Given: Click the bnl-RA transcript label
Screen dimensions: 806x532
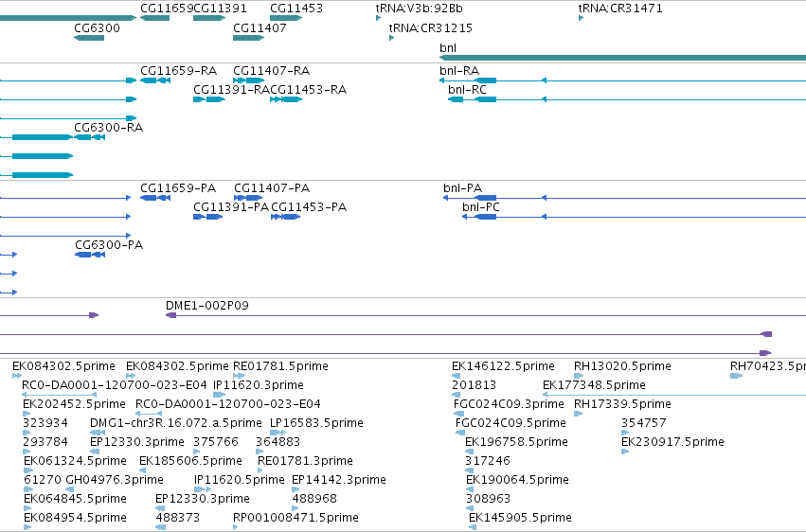Looking at the screenshot, I should (x=459, y=70).
